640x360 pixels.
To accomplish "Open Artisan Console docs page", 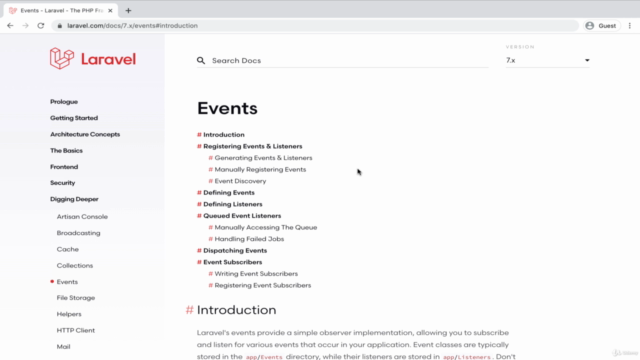I will tap(82, 217).
